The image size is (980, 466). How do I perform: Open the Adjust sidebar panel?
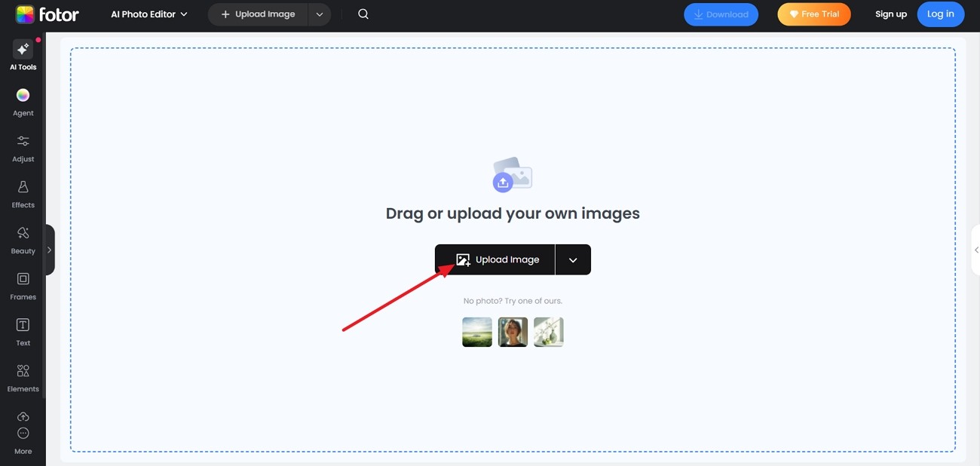tap(23, 149)
